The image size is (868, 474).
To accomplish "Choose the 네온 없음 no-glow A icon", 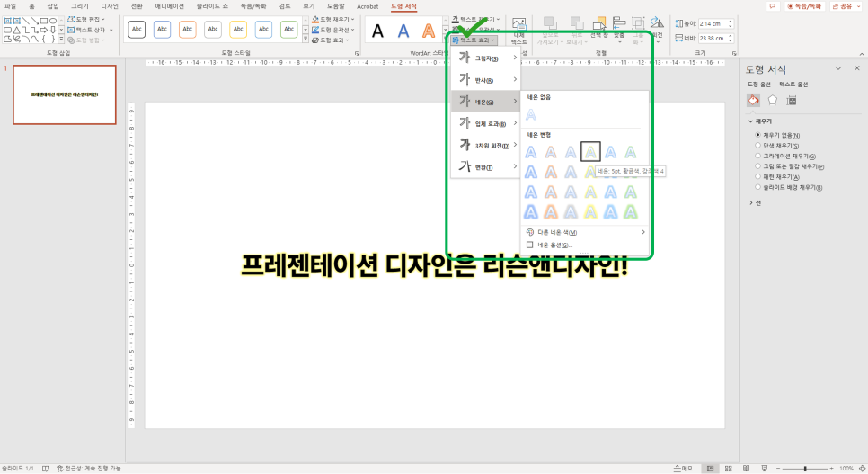I will tap(531, 115).
